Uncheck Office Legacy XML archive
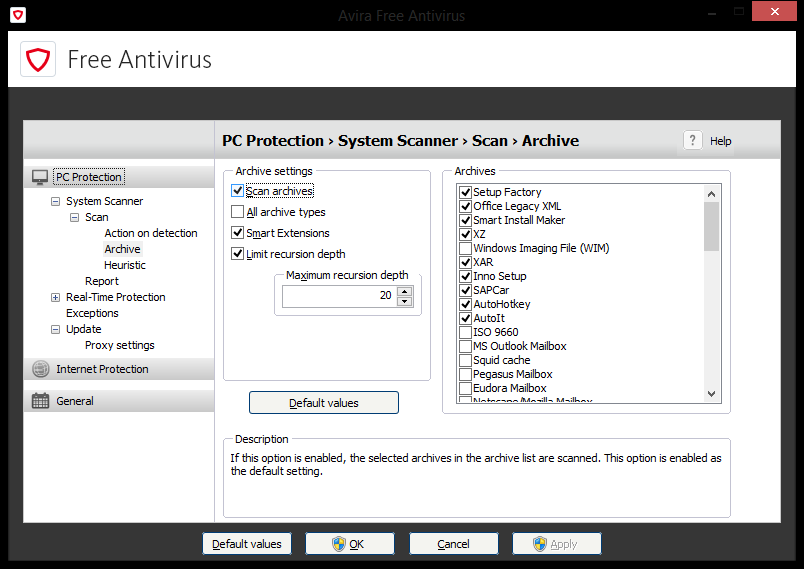804x569 pixels. [x=465, y=206]
